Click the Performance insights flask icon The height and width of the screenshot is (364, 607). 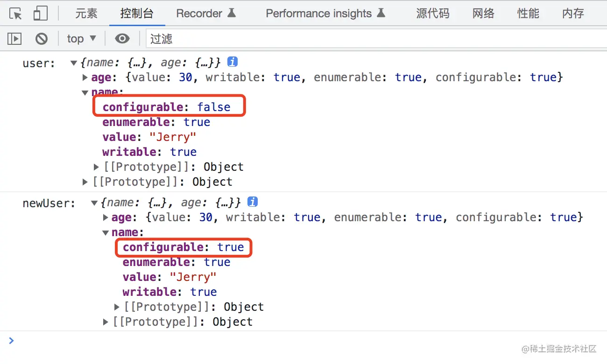381,13
